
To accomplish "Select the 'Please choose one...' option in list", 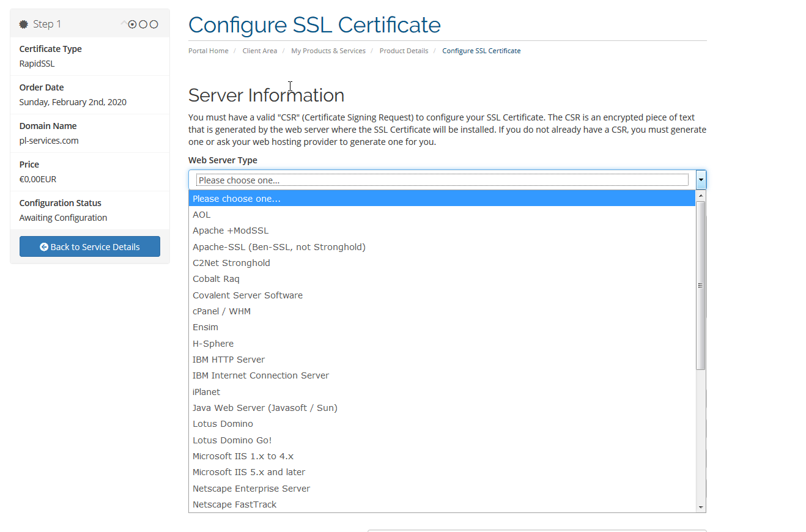I will [442, 199].
